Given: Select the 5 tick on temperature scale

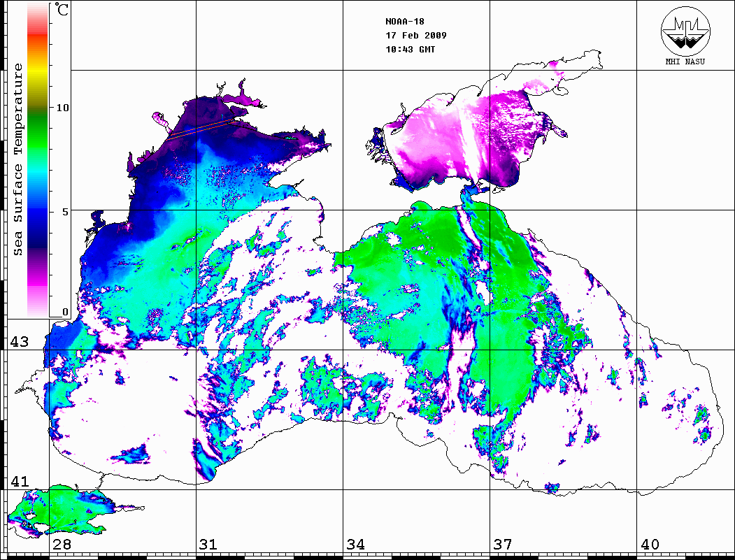Looking at the screenshot, I should pyautogui.click(x=66, y=211).
